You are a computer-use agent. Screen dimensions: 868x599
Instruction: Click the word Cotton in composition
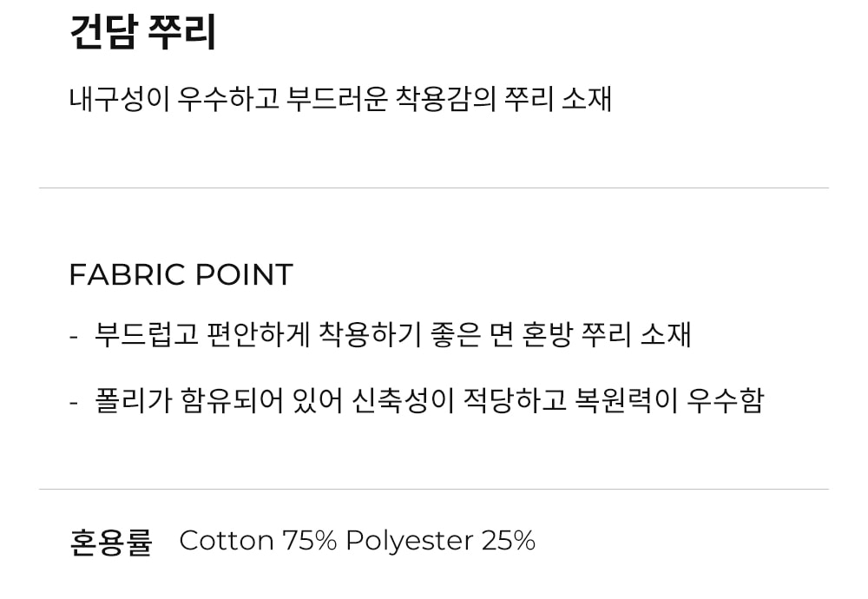point(227,540)
